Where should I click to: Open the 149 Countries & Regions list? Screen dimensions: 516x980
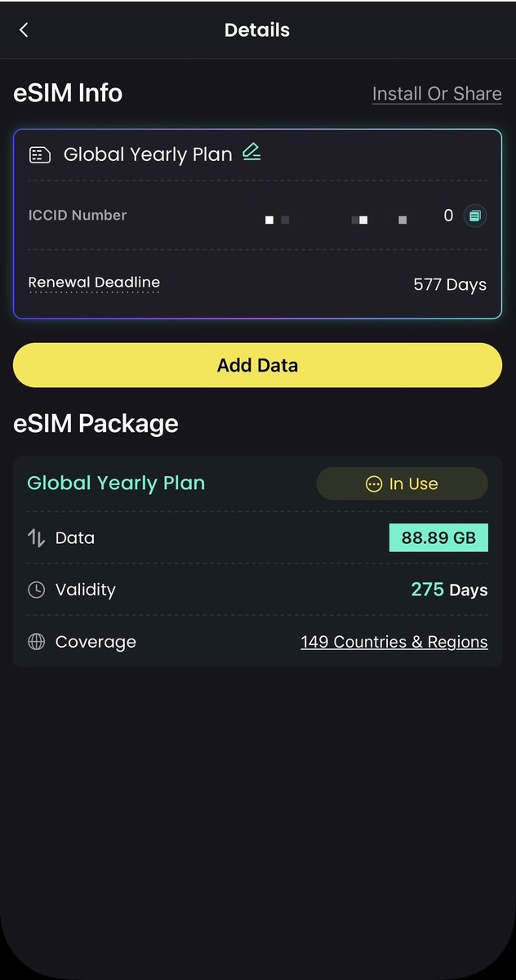[394, 642]
